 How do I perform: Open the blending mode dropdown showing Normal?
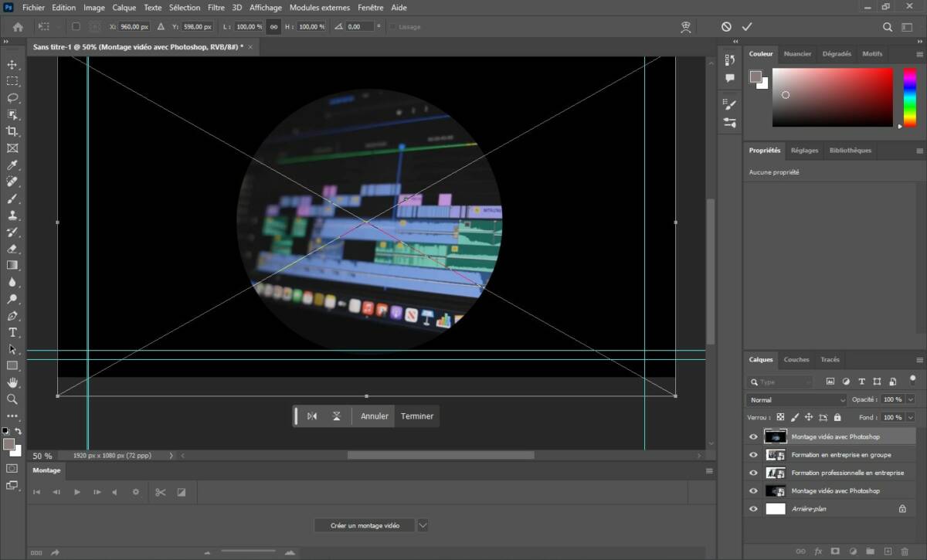point(794,399)
